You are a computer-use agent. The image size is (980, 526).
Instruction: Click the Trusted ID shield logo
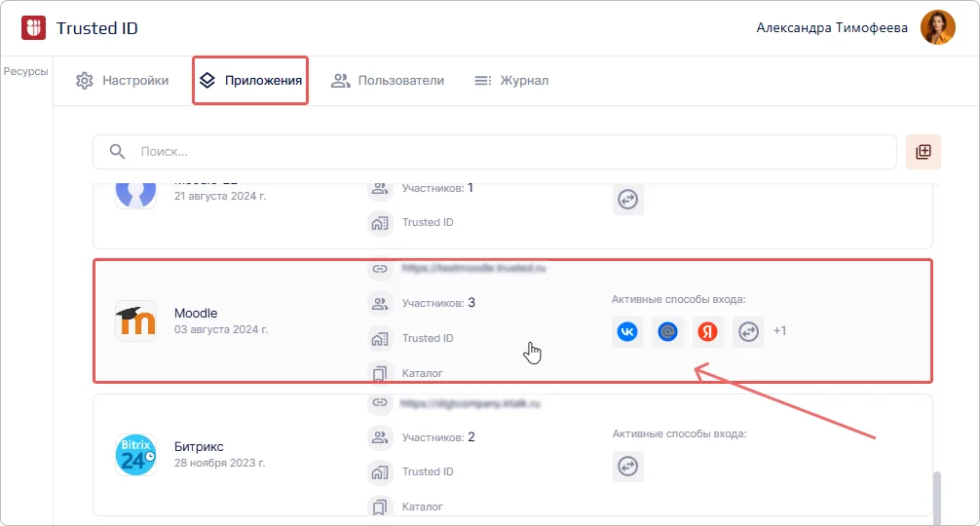click(34, 28)
